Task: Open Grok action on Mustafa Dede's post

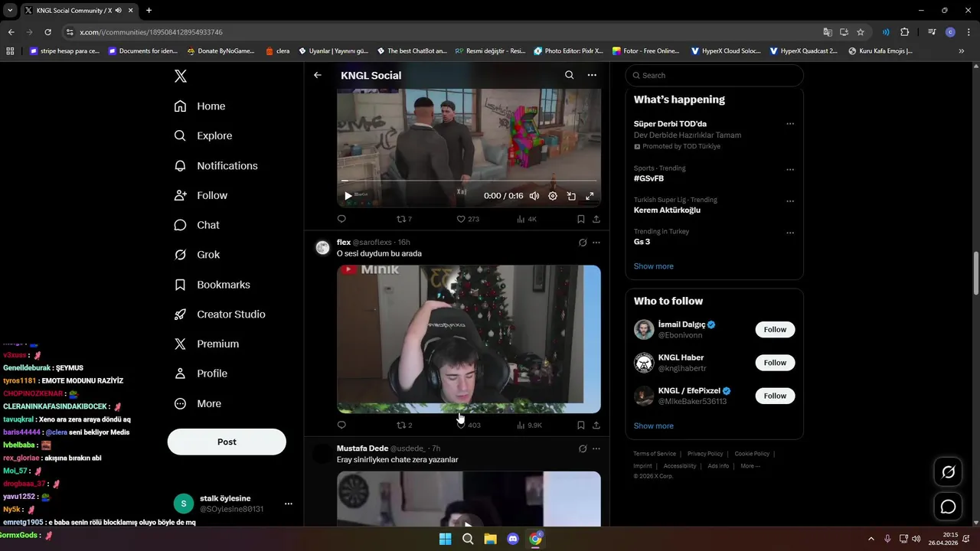Action: pos(583,448)
